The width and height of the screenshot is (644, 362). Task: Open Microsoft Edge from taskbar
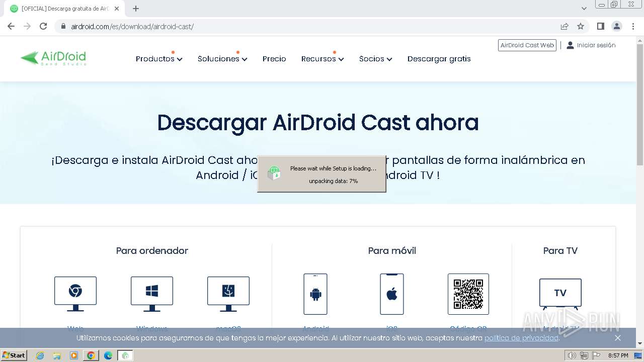click(x=108, y=355)
